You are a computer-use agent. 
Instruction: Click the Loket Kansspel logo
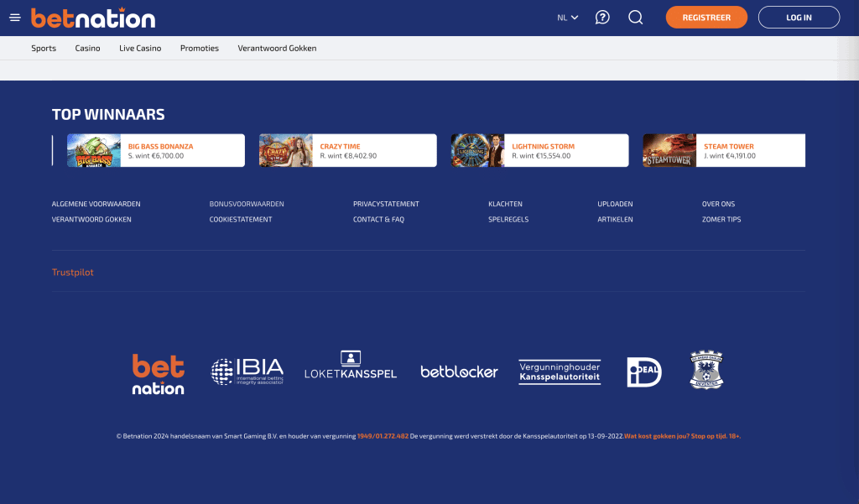tap(351, 365)
